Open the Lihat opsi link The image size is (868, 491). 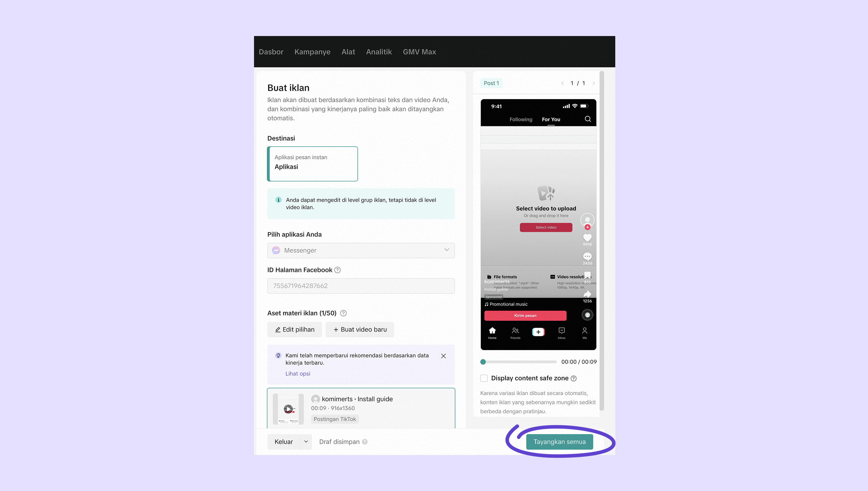click(298, 374)
